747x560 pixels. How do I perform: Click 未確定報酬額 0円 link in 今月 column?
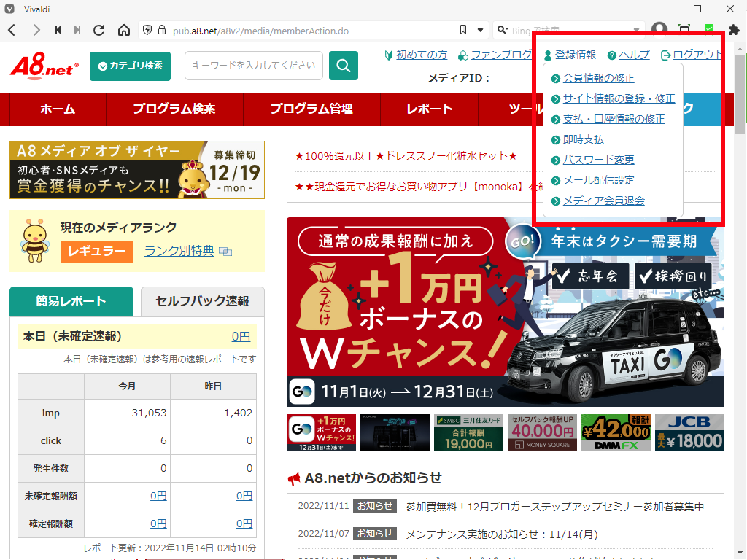pyautogui.click(x=158, y=496)
